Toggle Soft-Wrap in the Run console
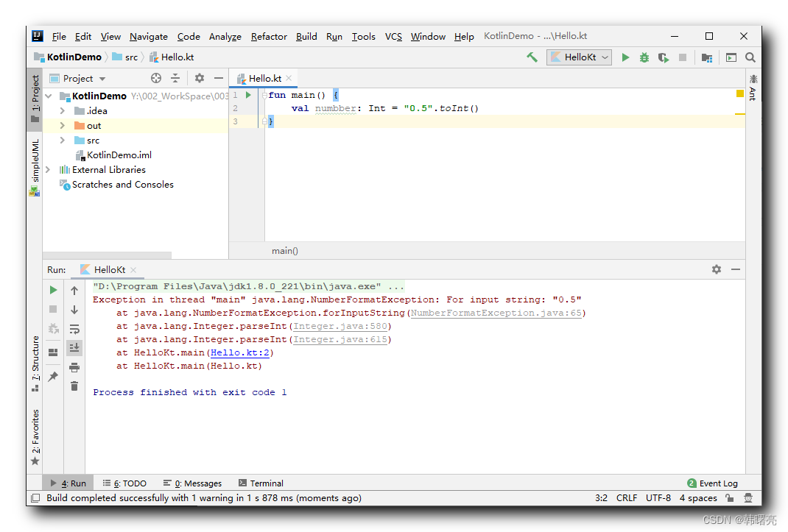Image resolution: width=788 pixels, height=532 pixels. pyautogui.click(x=74, y=329)
